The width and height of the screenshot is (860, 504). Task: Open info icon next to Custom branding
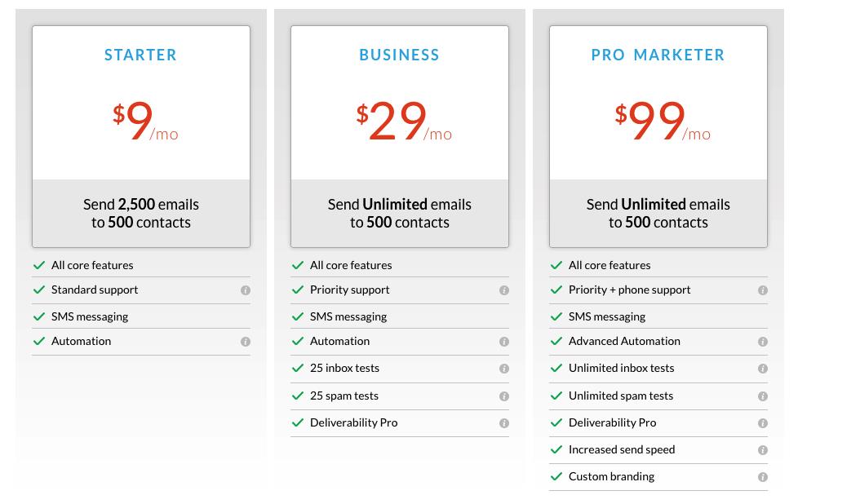(763, 477)
